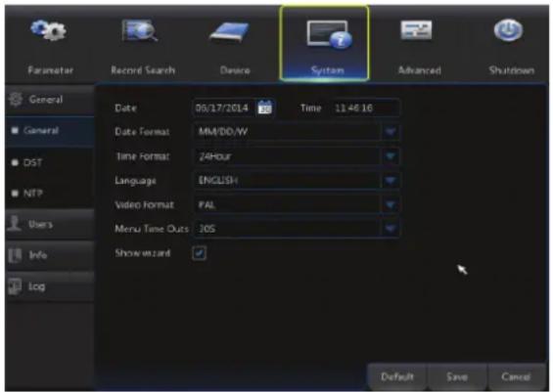Click the Date input field

pos(223,108)
